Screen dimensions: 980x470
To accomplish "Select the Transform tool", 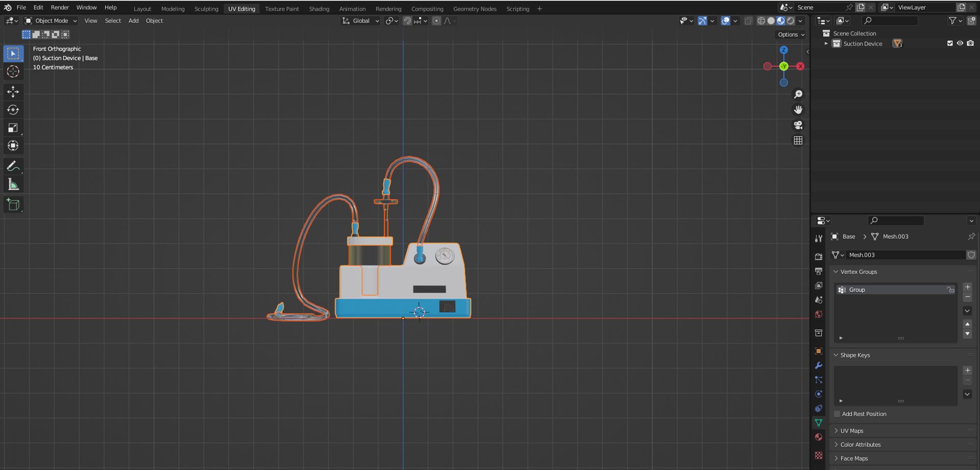I will coord(13,145).
